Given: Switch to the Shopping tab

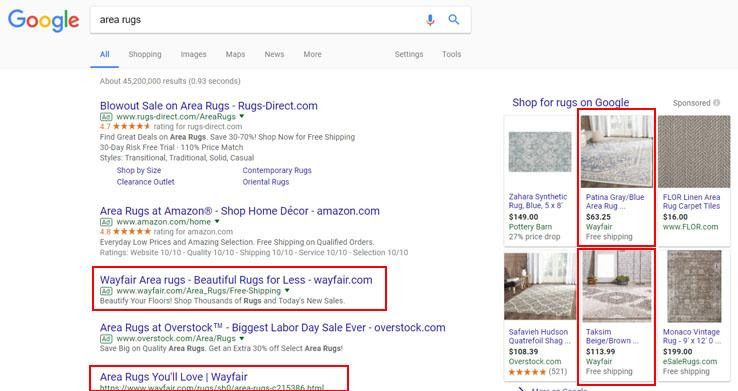Looking at the screenshot, I should pos(145,54).
